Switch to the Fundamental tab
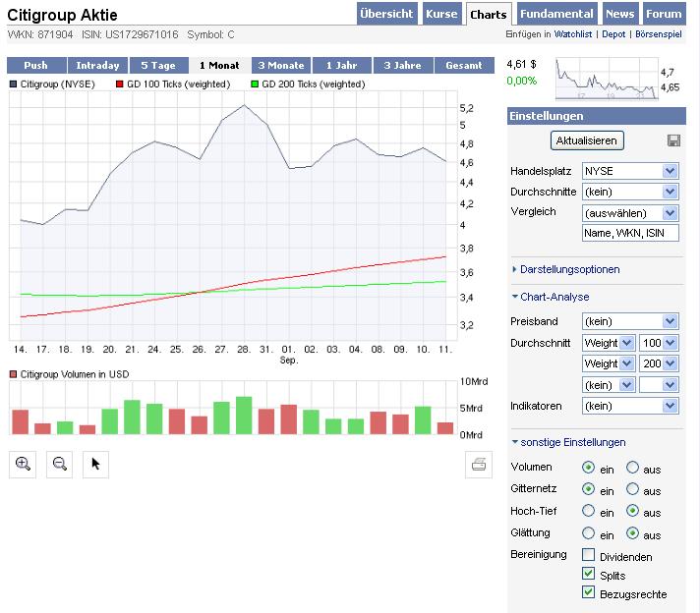This screenshot has width=700, height=613. point(556,15)
